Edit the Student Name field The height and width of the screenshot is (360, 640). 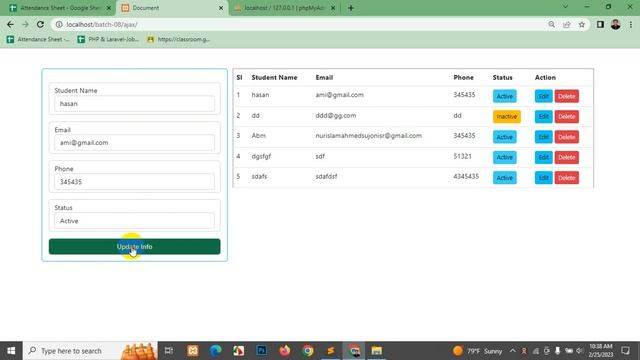134,104
